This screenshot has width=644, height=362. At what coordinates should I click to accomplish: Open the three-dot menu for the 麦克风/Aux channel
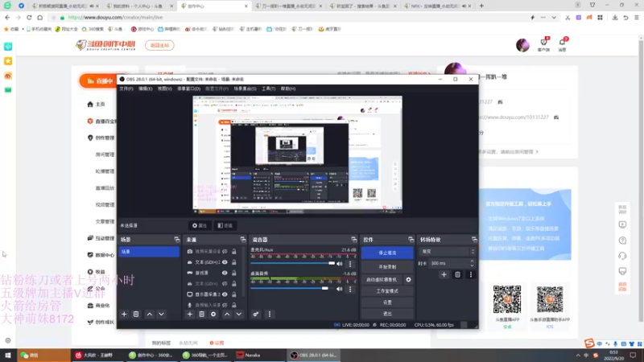click(x=350, y=264)
